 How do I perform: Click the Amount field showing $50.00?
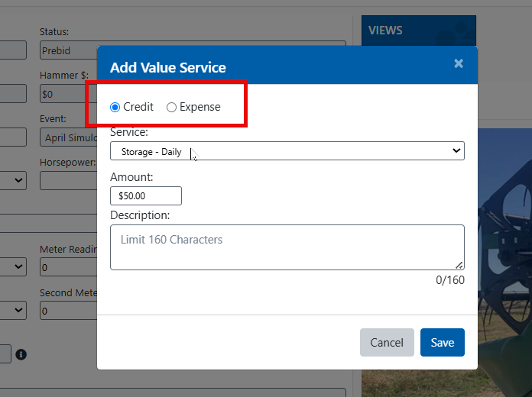tap(146, 196)
